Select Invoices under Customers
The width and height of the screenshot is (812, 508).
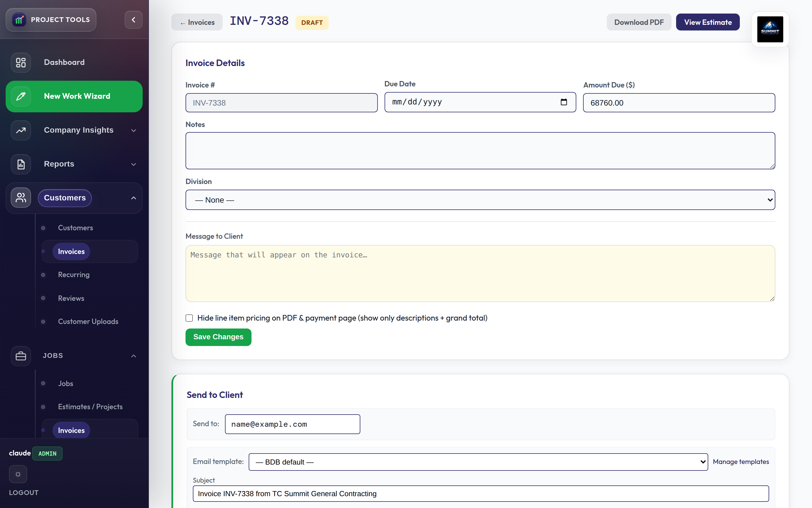click(x=71, y=251)
